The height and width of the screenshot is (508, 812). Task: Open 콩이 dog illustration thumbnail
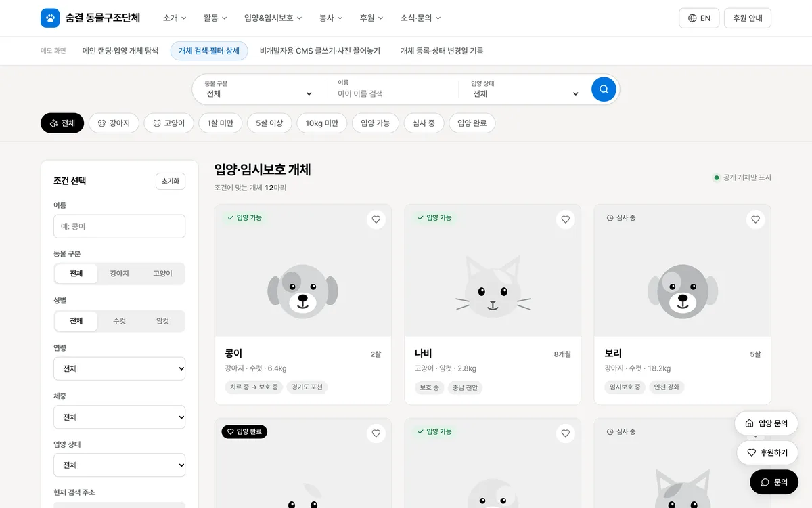tap(303, 270)
